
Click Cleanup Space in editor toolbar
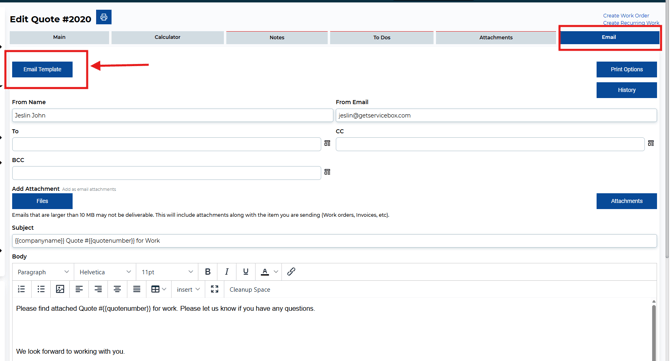[250, 289]
